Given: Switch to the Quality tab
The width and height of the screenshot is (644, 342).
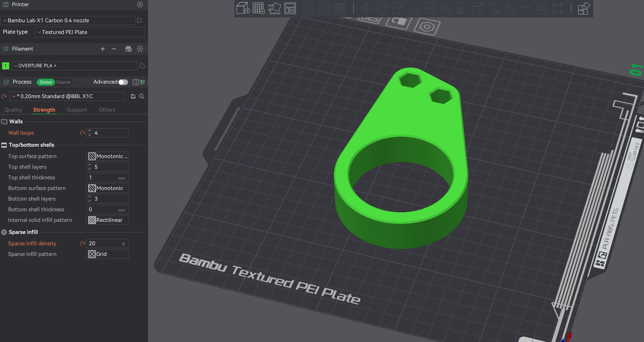Looking at the screenshot, I should pyautogui.click(x=13, y=110).
